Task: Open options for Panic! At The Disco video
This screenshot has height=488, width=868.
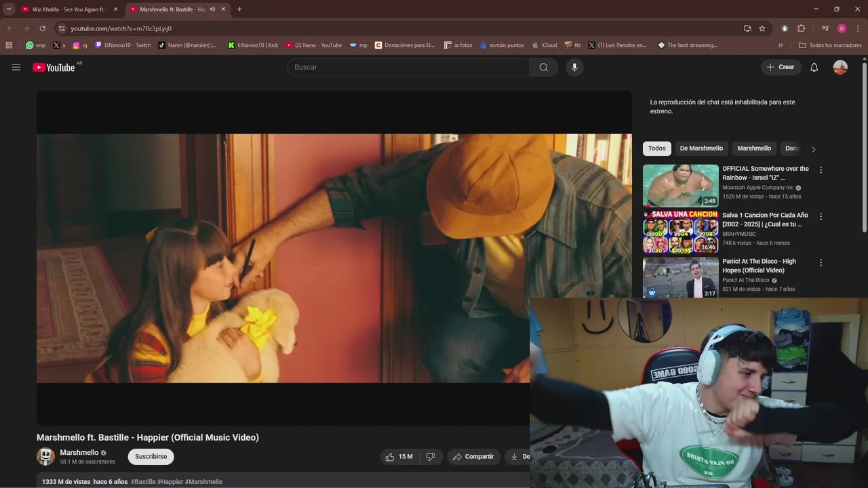Action: [821, 262]
